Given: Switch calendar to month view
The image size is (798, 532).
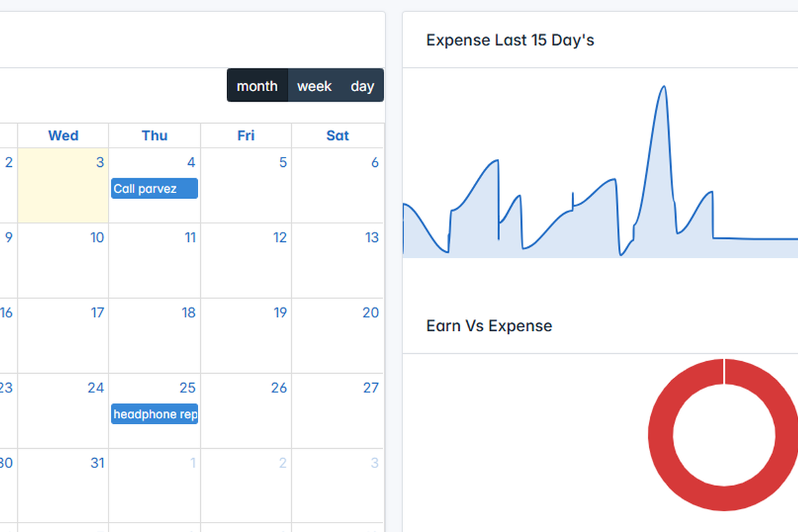Looking at the screenshot, I should (x=257, y=86).
